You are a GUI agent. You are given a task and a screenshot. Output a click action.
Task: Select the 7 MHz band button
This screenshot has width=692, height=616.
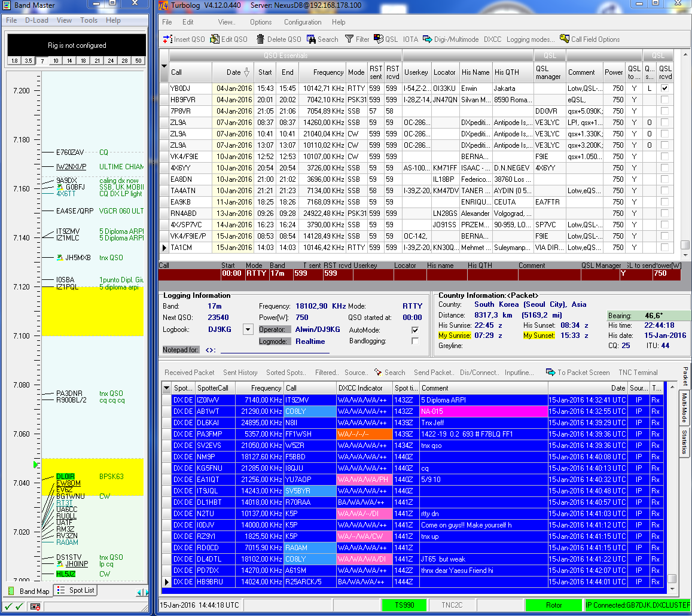pos(42,61)
